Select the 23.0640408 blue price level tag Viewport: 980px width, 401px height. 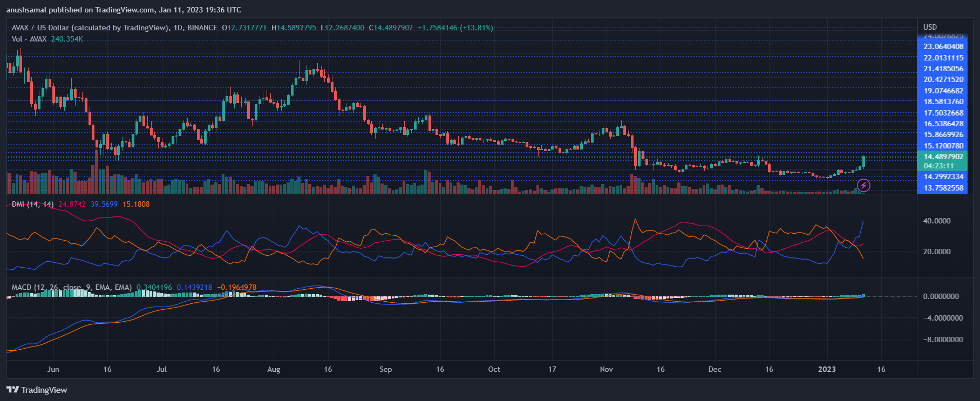point(942,46)
